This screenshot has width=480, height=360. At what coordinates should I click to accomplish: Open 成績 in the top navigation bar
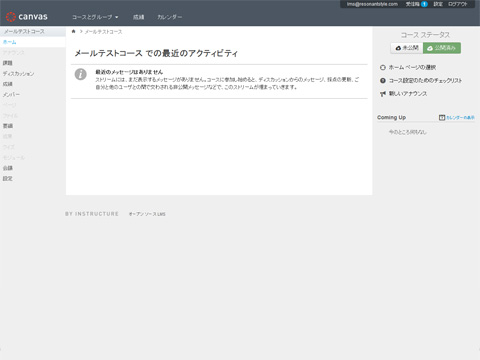pos(139,17)
